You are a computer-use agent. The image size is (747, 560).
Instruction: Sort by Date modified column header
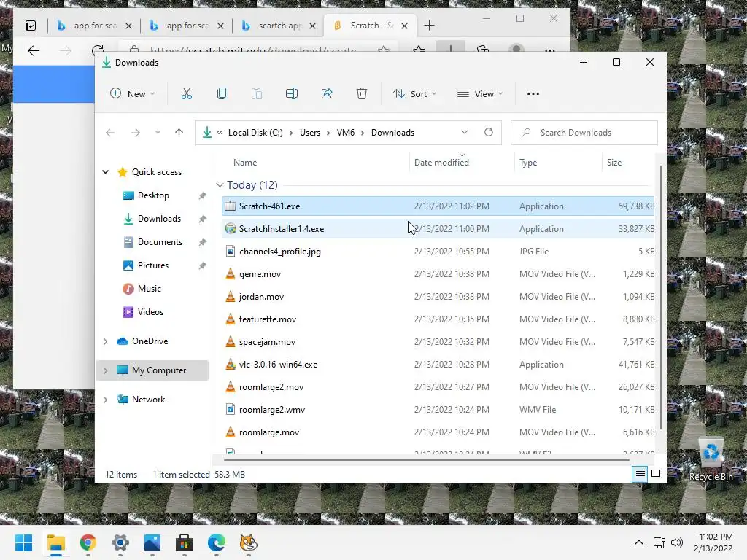[x=441, y=163]
